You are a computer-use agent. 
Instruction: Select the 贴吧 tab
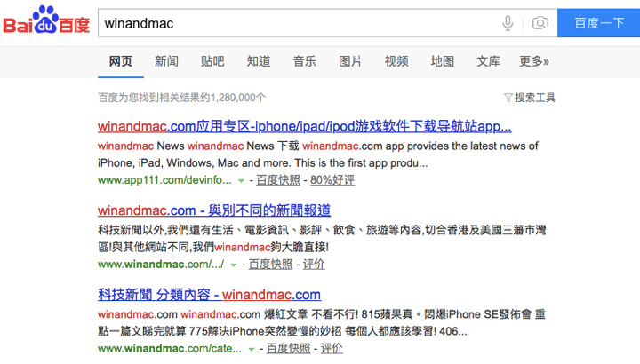212,61
